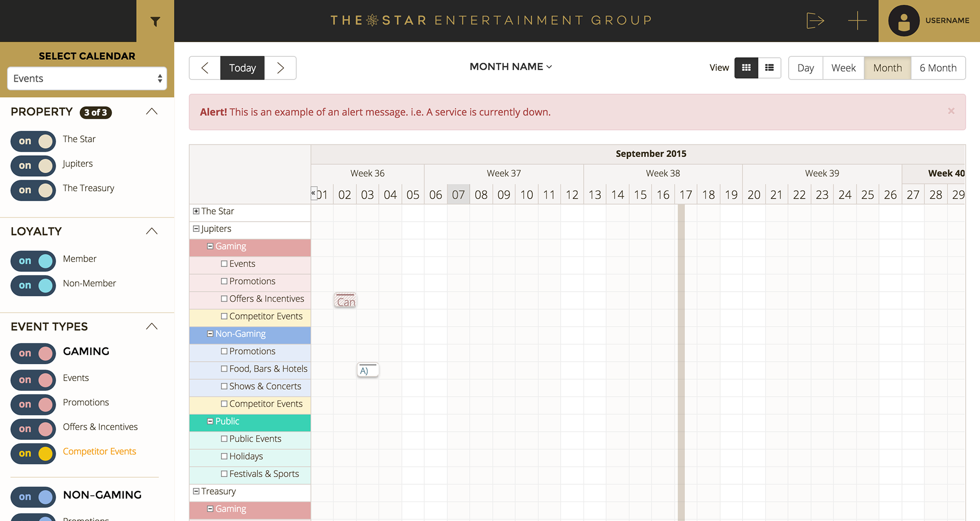Select day 07 in the calendar header

click(x=458, y=195)
